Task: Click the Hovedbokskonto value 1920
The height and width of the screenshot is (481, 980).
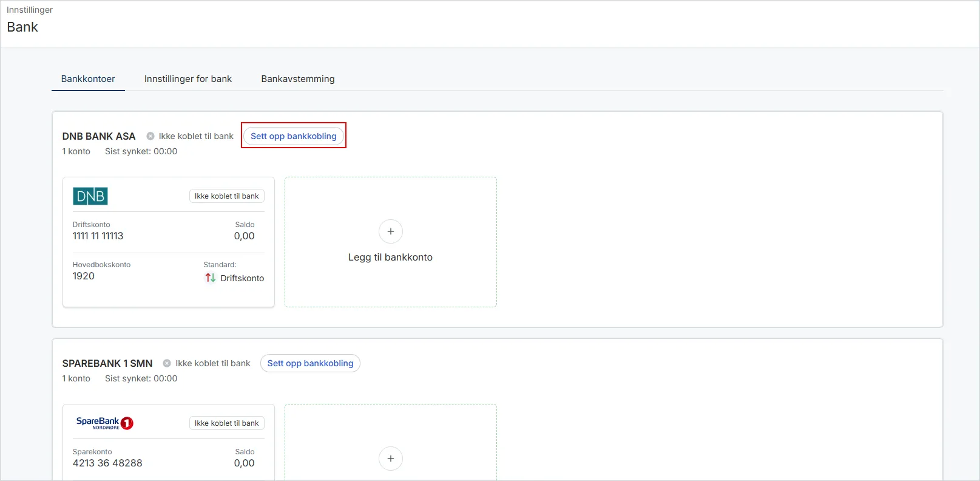Action: click(84, 276)
